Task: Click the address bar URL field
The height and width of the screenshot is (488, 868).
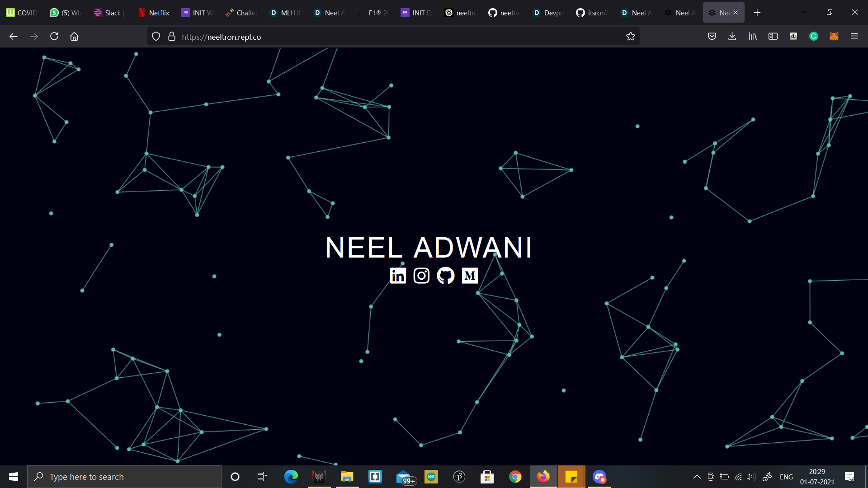Action: (x=362, y=37)
